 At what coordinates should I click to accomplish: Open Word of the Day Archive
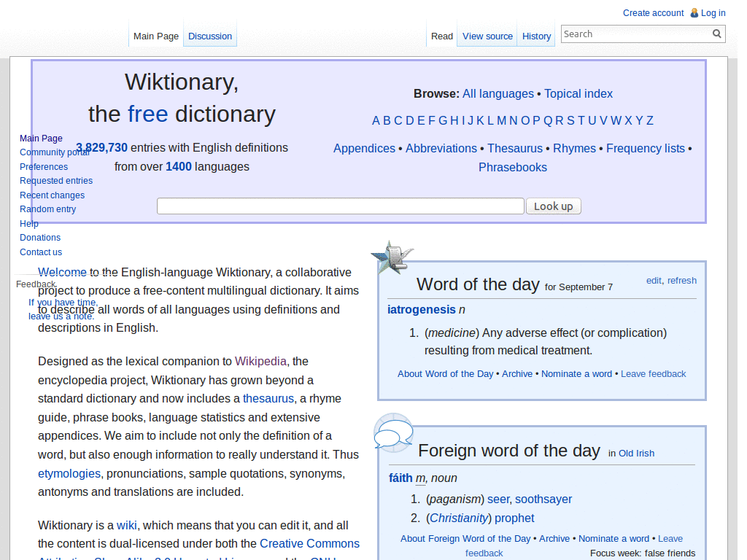(x=517, y=374)
